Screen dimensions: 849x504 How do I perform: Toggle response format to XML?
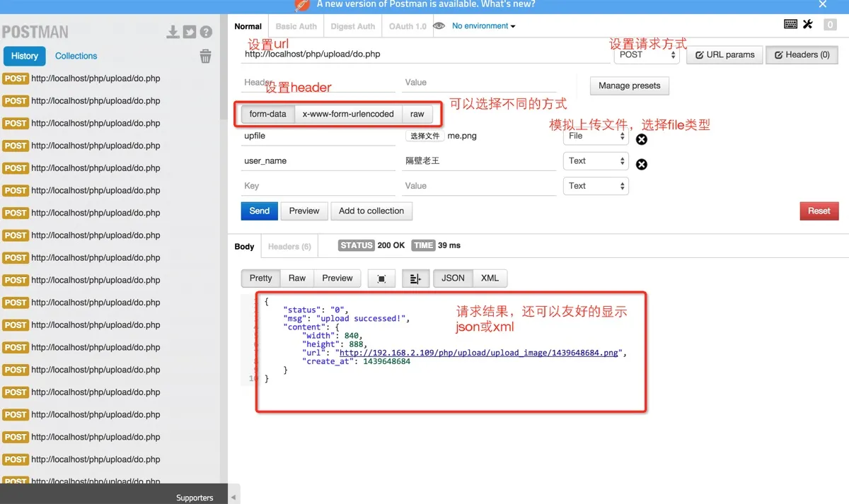(x=490, y=279)
